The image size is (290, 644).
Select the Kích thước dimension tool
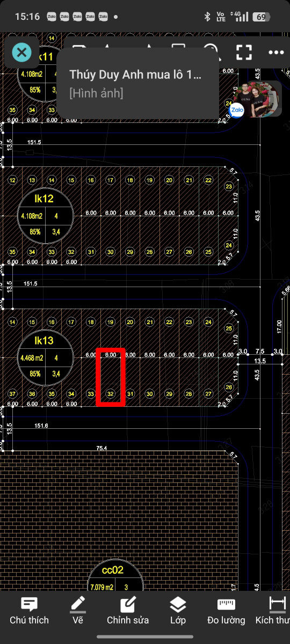[x=273, y=611]
